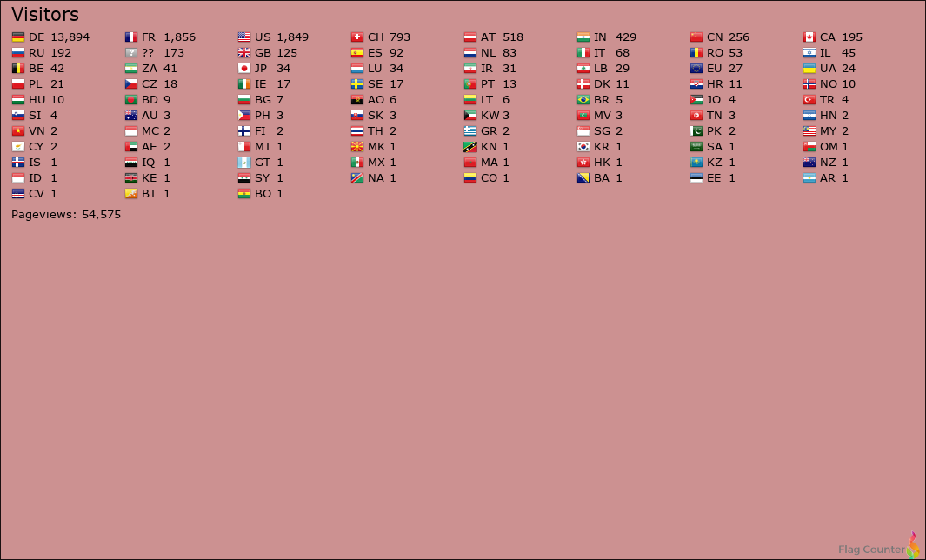The height and width of the screenshot is (560, 926).
Task: Select the Great Britain (GB) flag icon
Action: tap(243, 53)
